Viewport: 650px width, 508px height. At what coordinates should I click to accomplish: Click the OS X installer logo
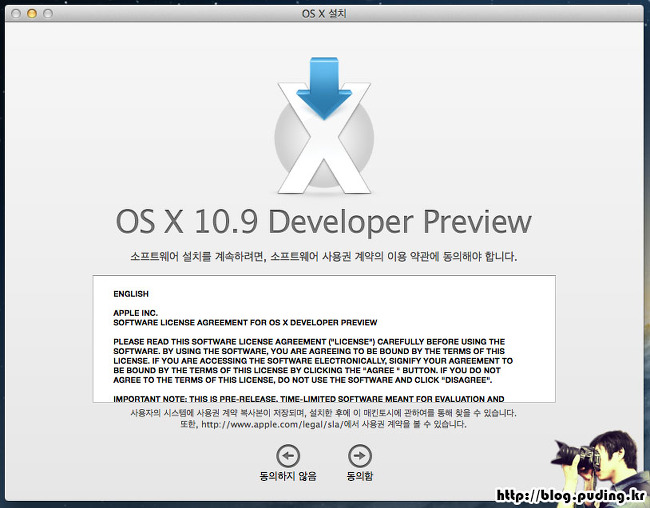point(324,126)
